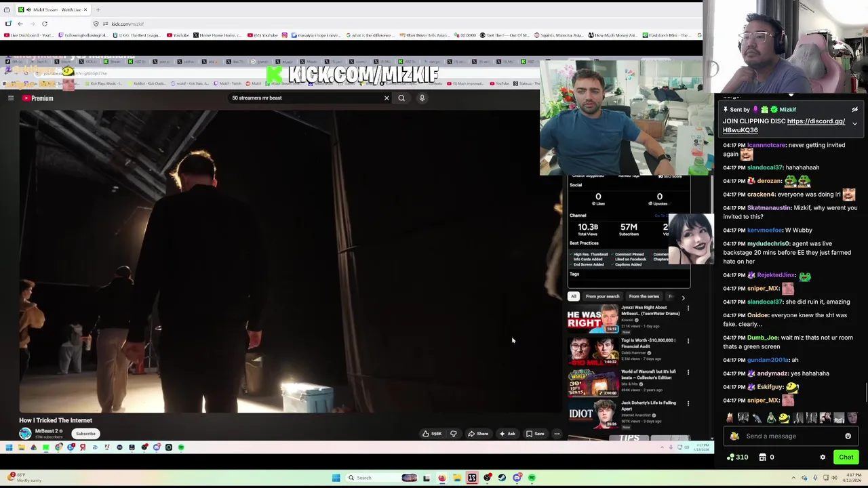Share the How I Tricked The Internet video
The image size is (868, 488).
pyautogui.click(x=478, y=434)
